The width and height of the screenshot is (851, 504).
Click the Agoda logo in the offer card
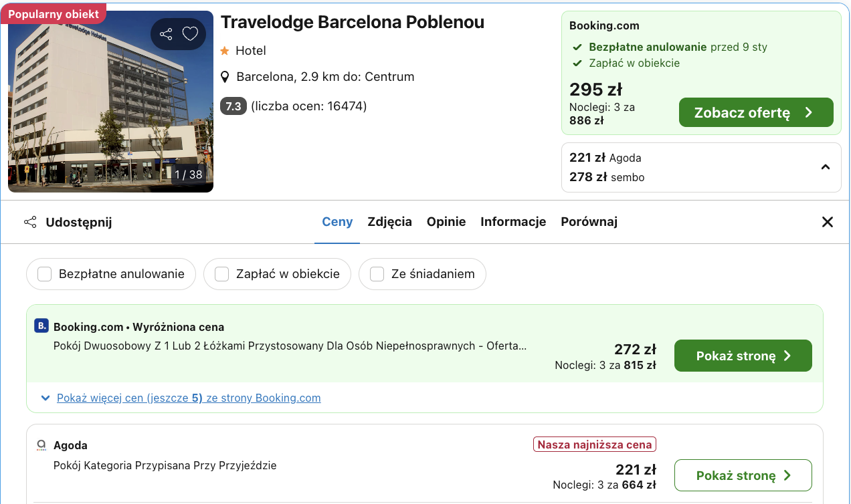click(x=41, y=445)
